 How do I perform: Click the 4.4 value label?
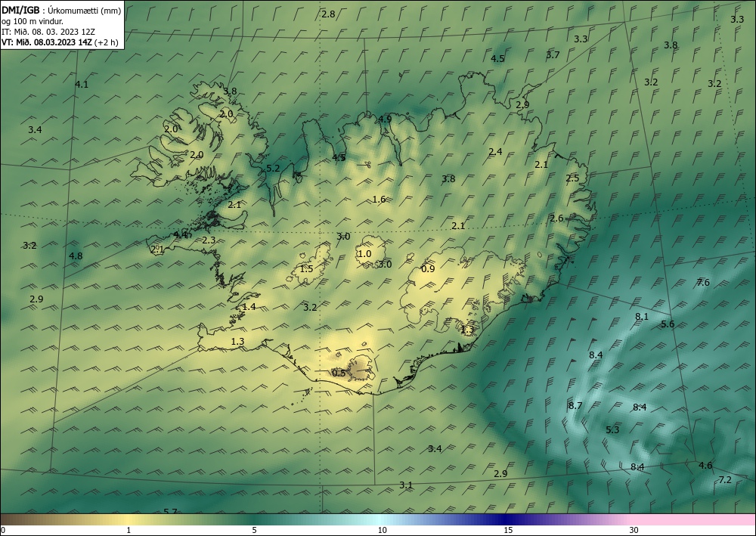[x=181, y=235]
